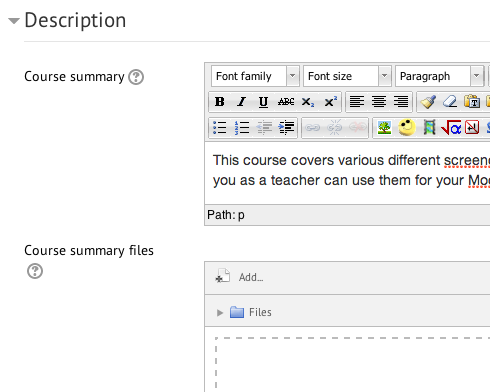
Task: Click the file drop area
Action: click(x=353, y=365)
